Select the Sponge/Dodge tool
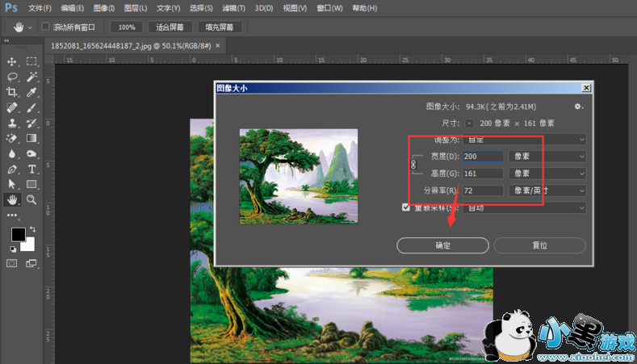Screen dimensions: 637x364 coord(31,154)
